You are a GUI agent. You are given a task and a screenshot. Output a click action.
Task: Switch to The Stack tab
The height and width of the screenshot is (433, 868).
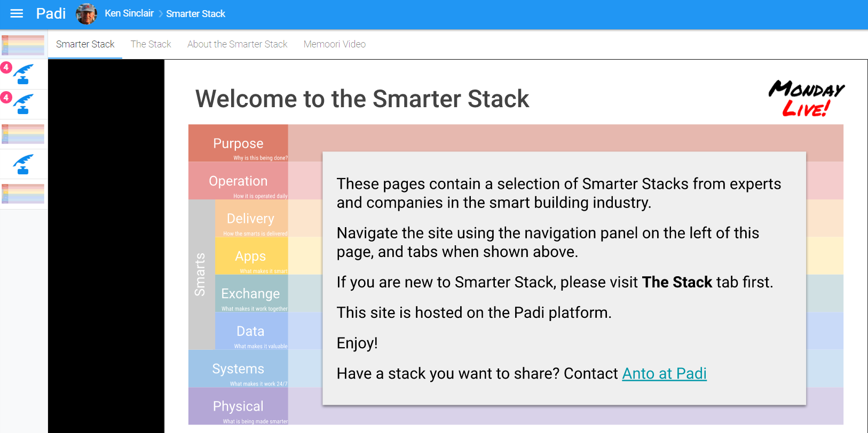(151, 44)
